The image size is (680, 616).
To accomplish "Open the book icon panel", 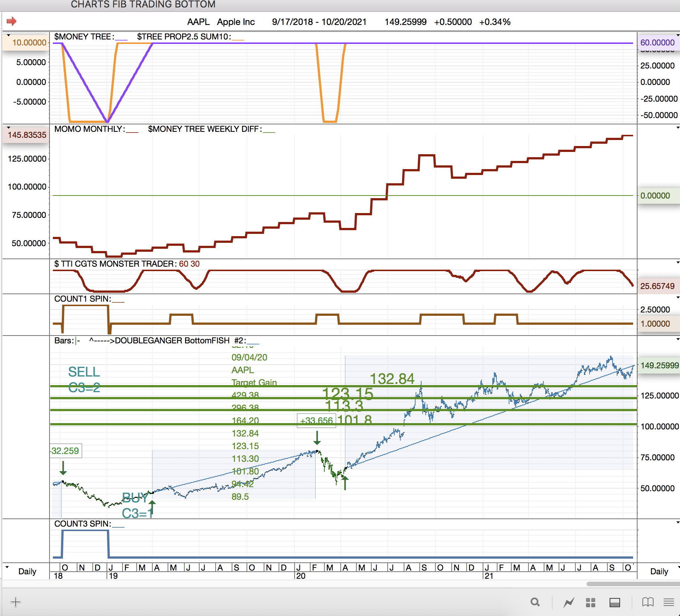I will pyautogui.click(x=648, y=602).
